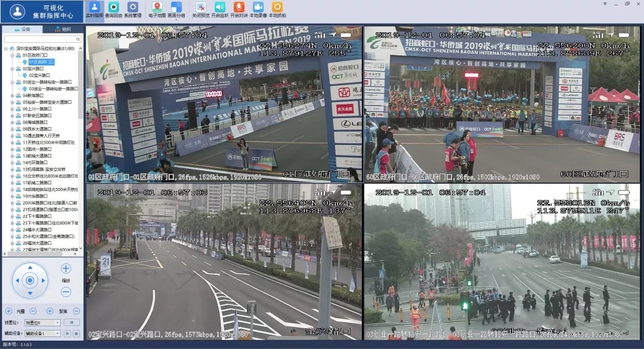Select 17机场二路路口 in the tree
The image size is (644, 349).
click(x=37, y=183)
